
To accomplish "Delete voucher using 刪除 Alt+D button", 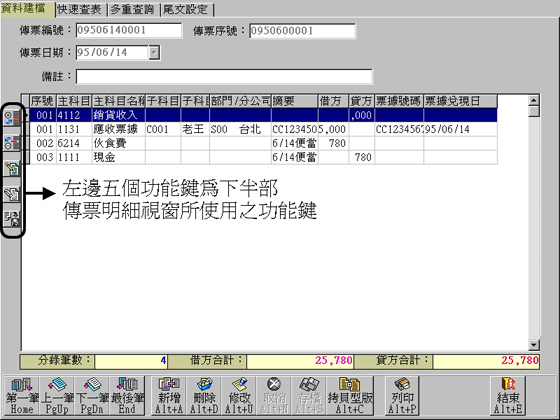I will pyautogui.click(x=204, y=395).
